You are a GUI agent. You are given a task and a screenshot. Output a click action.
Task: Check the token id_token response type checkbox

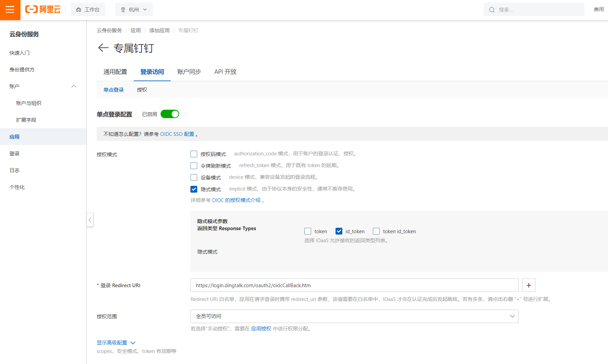pos(376,231)
